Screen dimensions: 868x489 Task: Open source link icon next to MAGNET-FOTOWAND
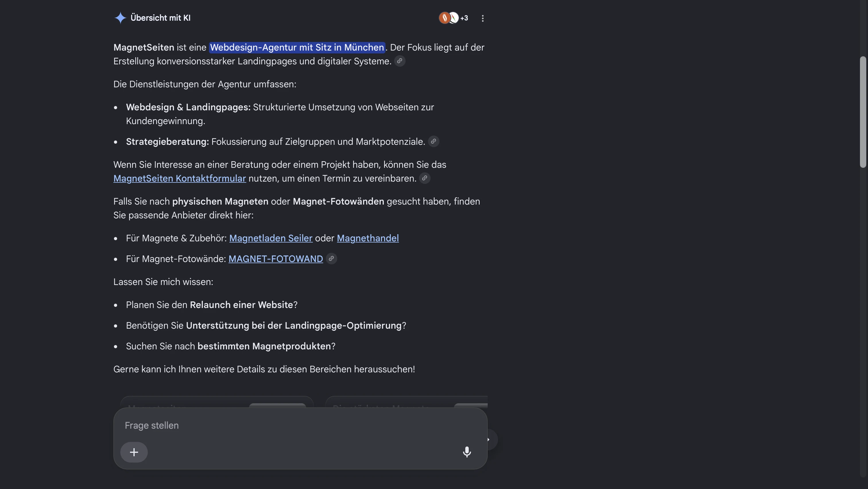pyautogui.click(x=331, y=259)
